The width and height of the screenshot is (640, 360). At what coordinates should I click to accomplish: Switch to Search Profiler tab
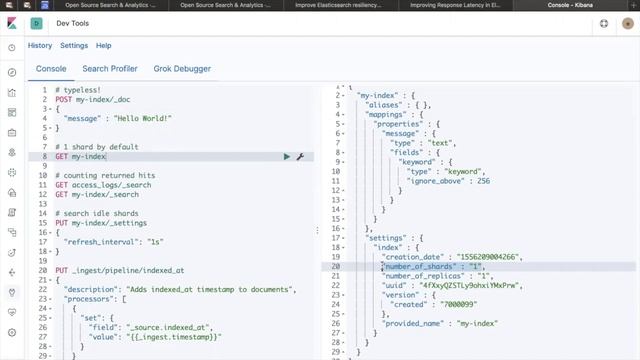110,69
